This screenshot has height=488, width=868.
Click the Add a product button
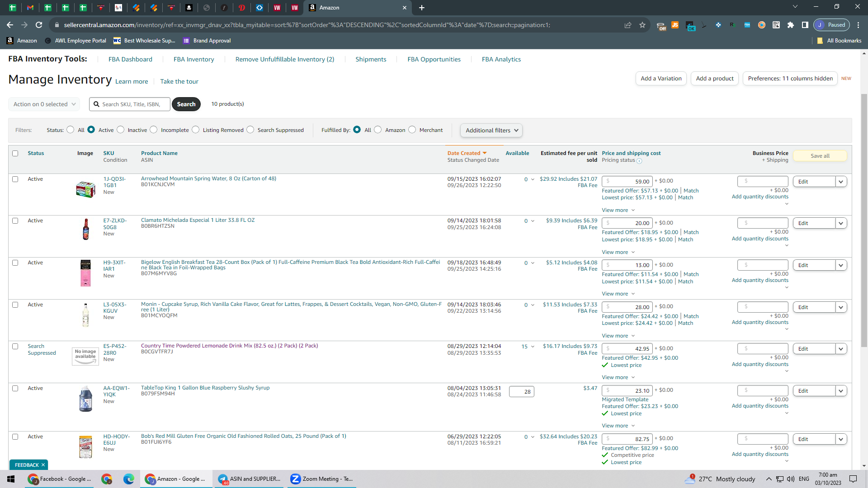coord(715,78)
